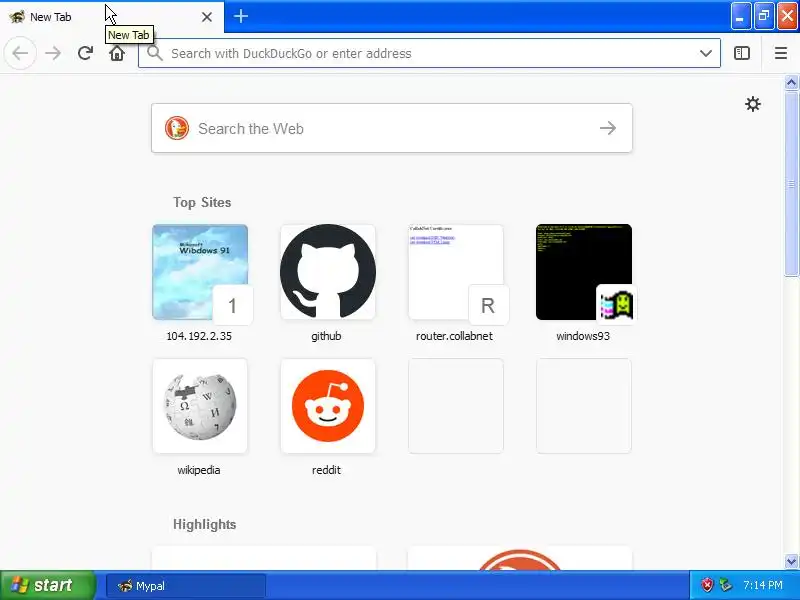Click the R badge on router.collabnet tile
Screen dimensions: 800x600
coord(488,306)
